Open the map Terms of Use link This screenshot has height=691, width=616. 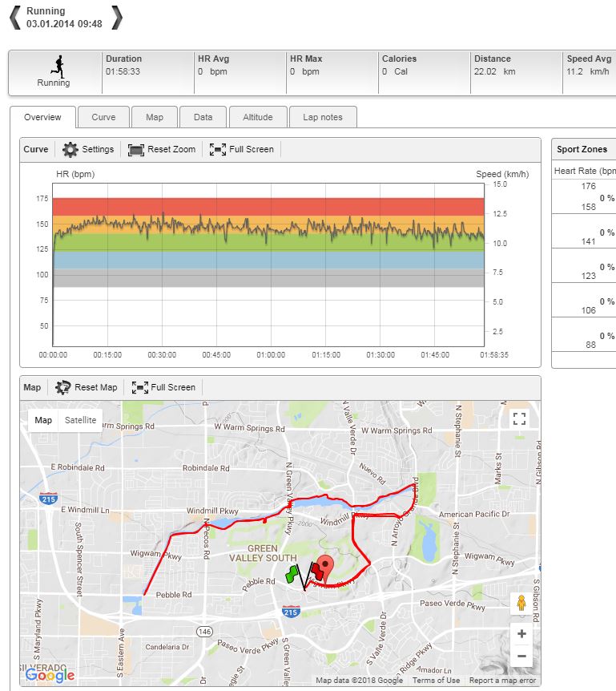point(436,681)
